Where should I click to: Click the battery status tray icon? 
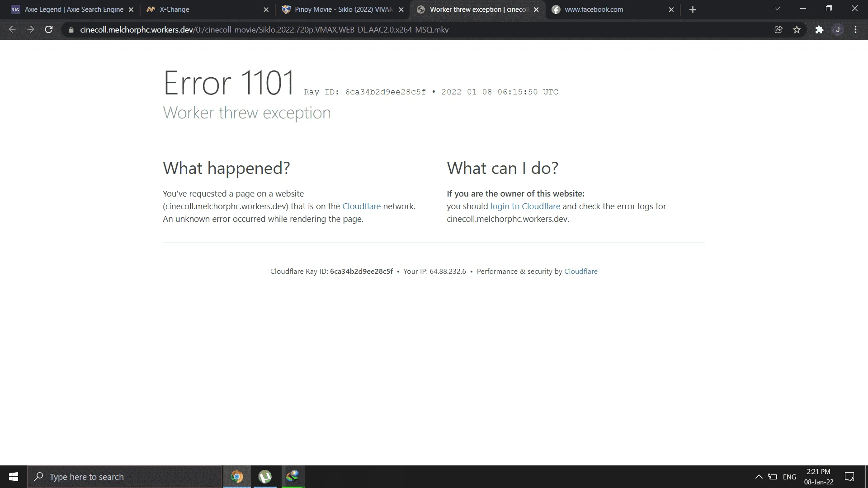click(x=773, y=477)
